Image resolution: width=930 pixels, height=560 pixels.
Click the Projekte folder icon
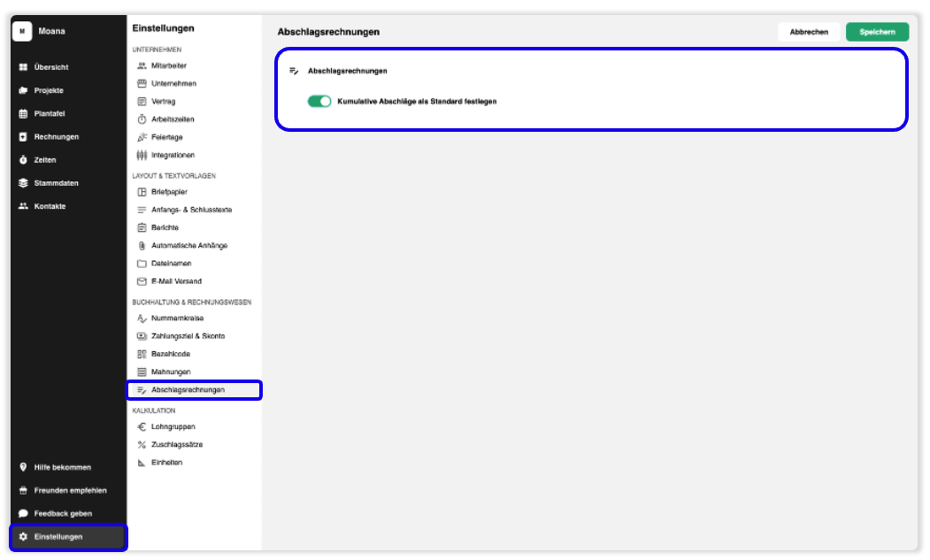click(23, 90)
